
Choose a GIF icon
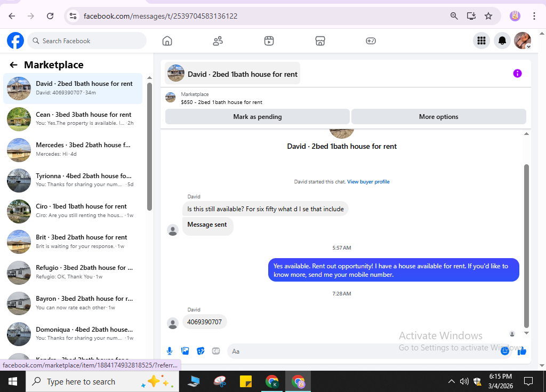pos(216,351)
